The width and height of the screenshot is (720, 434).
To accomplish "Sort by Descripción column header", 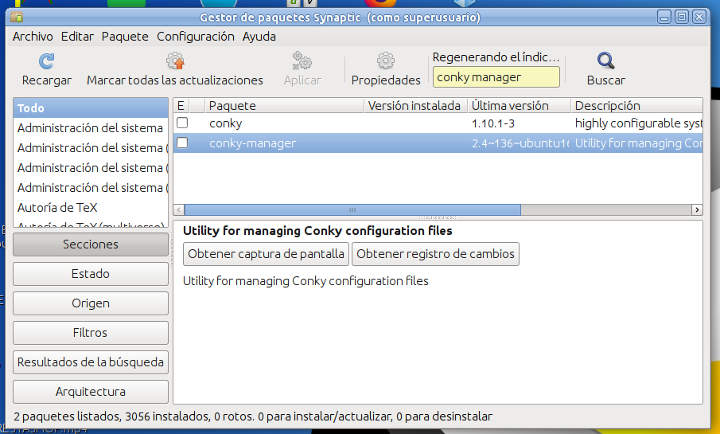I will click(636, 106).
